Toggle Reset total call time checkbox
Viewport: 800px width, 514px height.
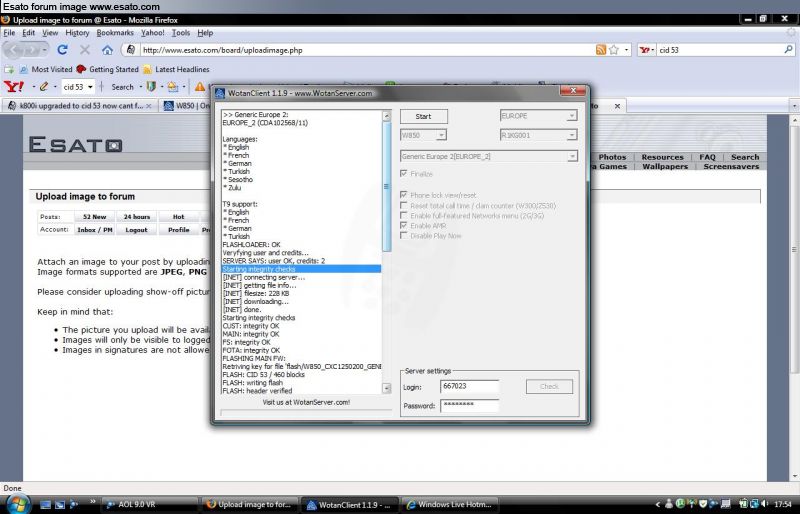coord(404,205)
